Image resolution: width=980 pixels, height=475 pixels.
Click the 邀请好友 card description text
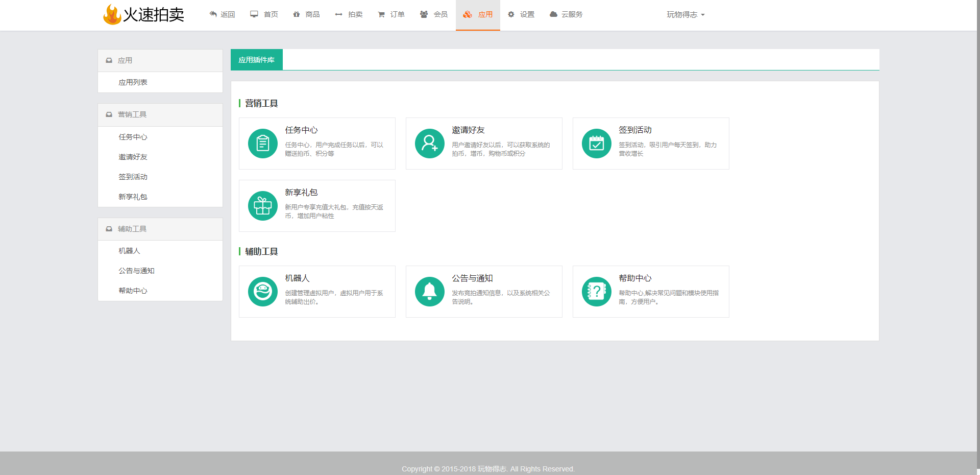[x=501, y=149]
